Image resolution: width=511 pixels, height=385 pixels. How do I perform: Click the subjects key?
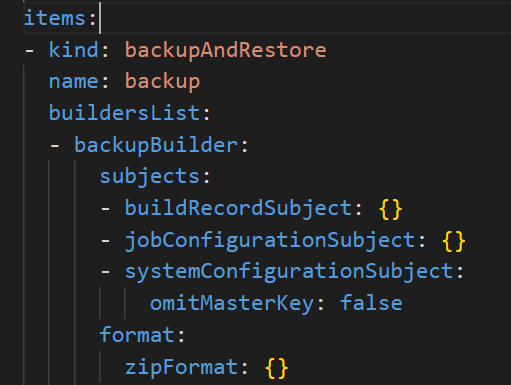click(x=149, y=176)
